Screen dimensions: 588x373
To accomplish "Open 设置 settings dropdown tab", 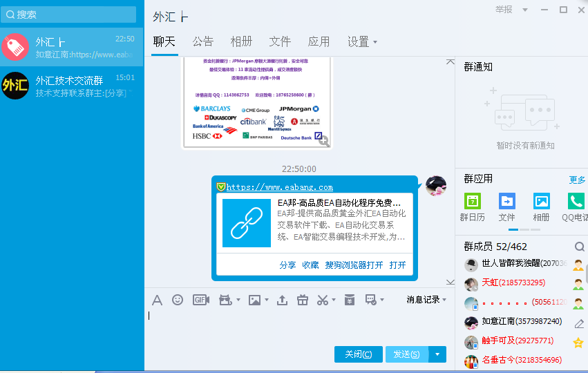I will point(362,41).
